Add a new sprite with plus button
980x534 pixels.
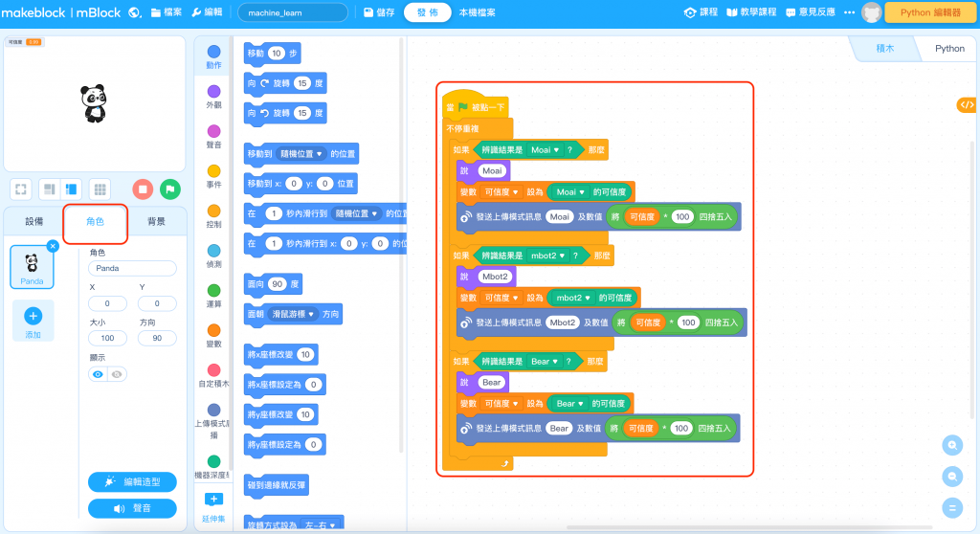pos(33,315)
